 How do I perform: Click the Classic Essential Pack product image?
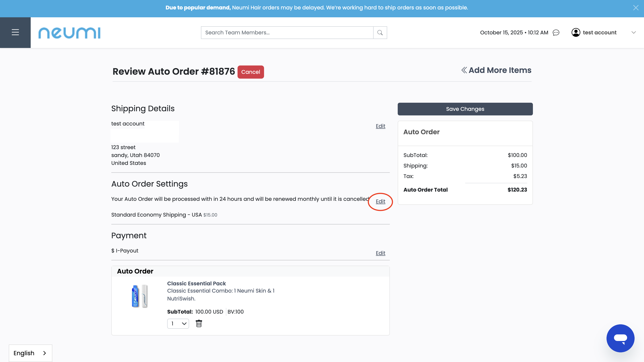click(140, 296)
